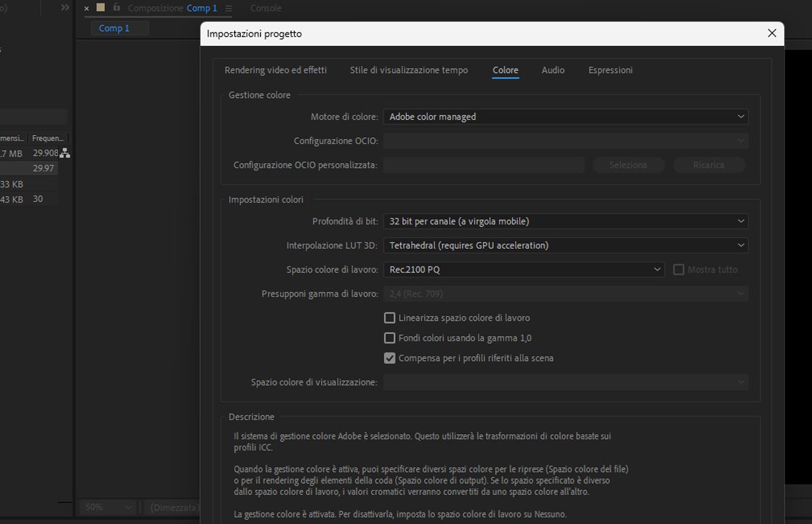
Task: Close the Composizione Comp 1 panel tab
Action: [87, 8]
